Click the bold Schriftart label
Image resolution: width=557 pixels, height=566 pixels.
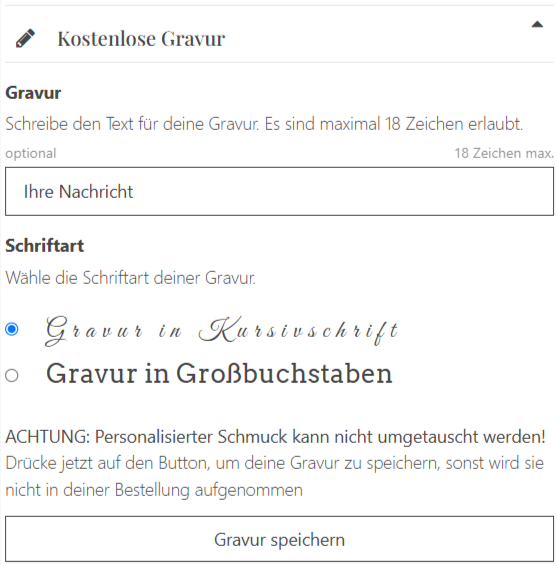tap(44, 246)
